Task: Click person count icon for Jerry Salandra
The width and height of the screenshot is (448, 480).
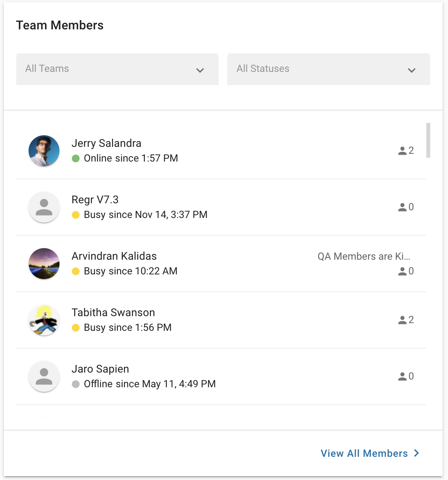Action: tap(402, 151)
